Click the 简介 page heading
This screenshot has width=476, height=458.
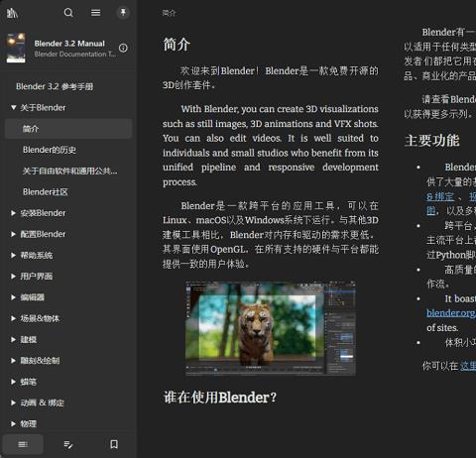click(177, 45)
